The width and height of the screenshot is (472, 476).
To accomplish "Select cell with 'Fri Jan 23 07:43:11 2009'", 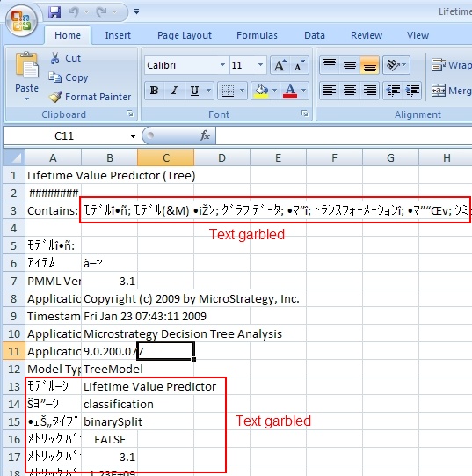I will pos(109,317).
